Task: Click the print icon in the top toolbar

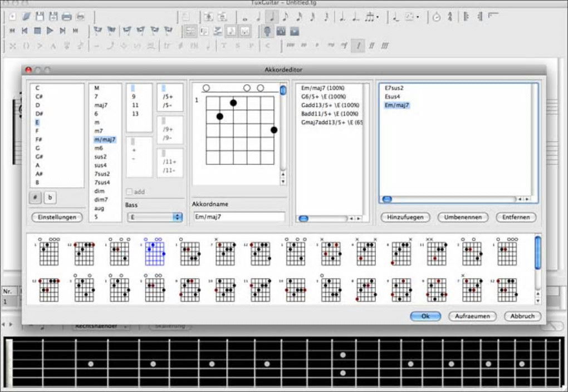Action: click(66, 17)
